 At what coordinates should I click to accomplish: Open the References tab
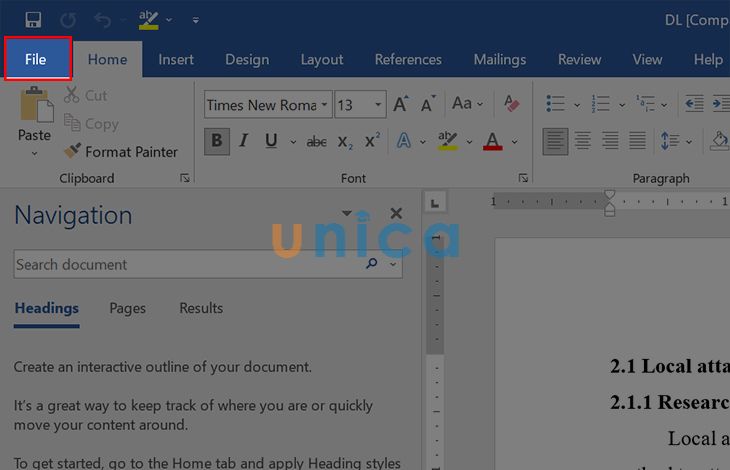[x=408, y=60]
